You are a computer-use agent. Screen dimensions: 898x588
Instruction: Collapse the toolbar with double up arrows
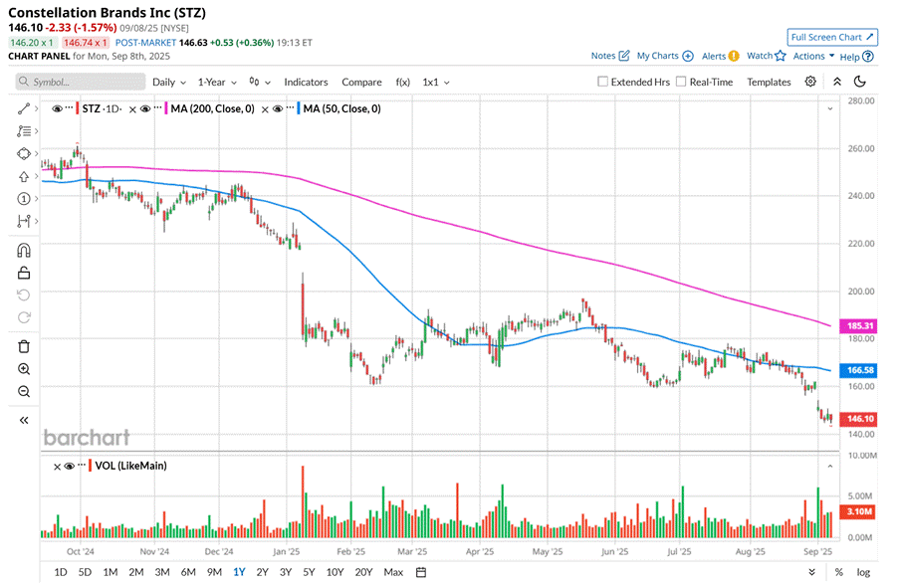coord(836,82)
